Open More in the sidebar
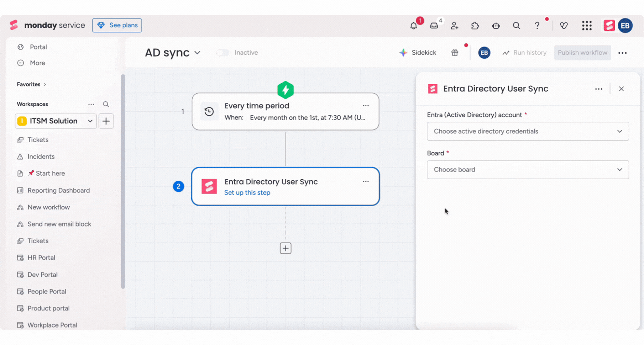Image resolution: width=644 pixels, height=345 pixels. (x=37, y=63)
